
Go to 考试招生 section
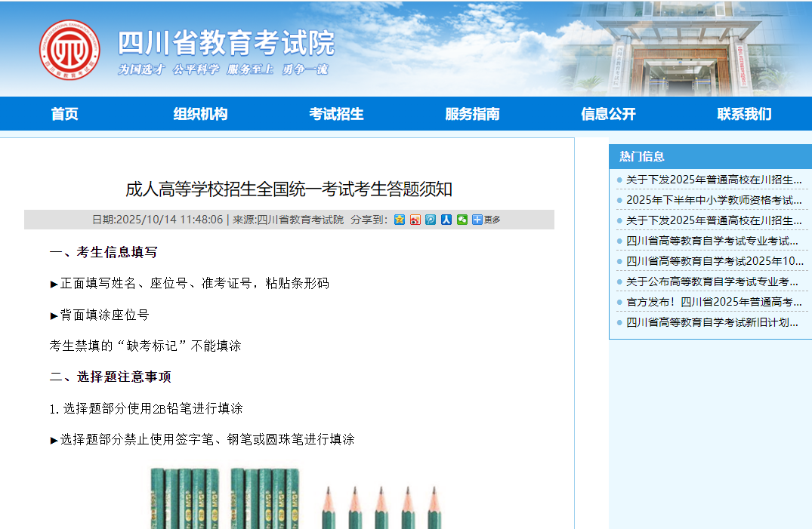336,114
